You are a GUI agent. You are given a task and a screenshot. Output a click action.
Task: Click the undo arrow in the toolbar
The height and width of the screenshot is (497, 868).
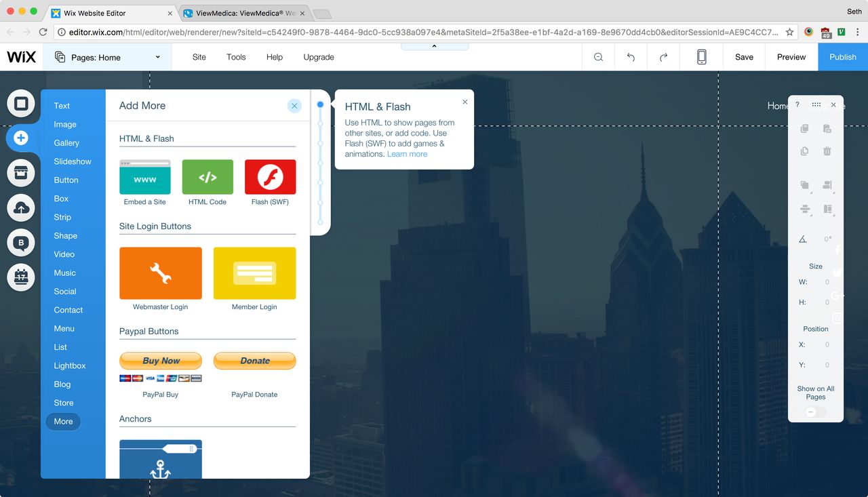[631, 57]
